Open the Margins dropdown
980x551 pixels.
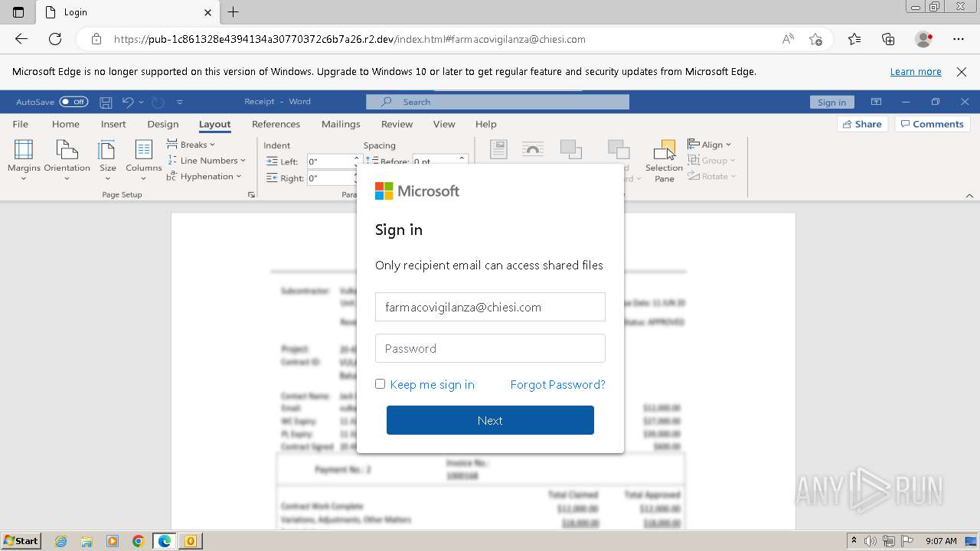pos(24,160)
